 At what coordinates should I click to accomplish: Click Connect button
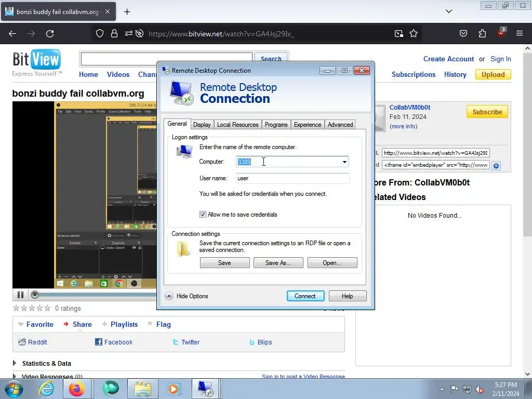pos(305,296)
